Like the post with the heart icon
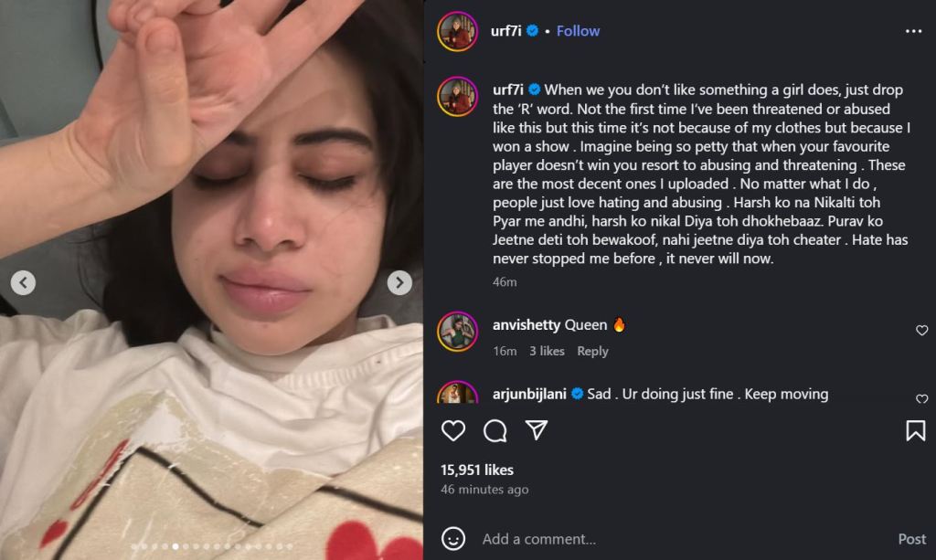 tap(453, 430)
